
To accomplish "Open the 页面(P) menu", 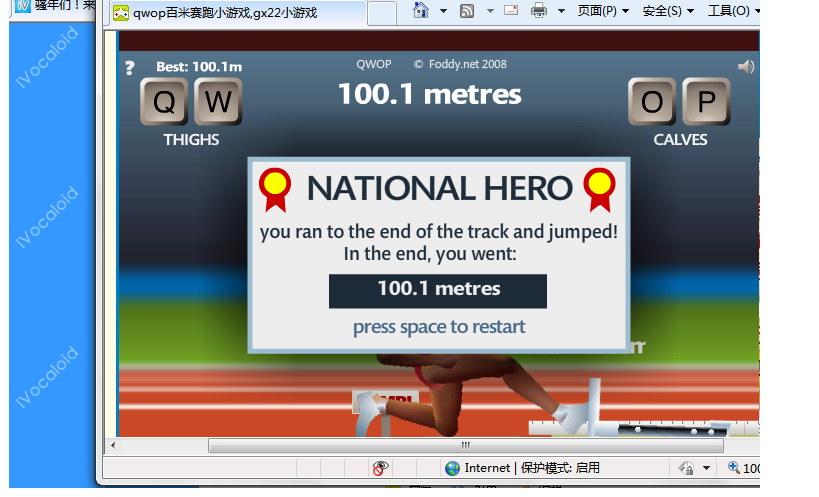I will coord(602,11).
